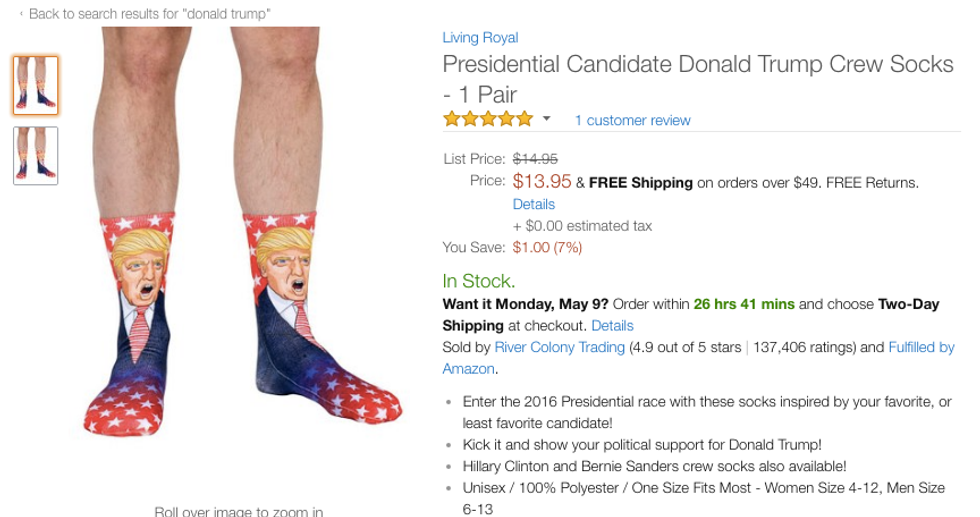This screenshot has width=980, height=517.
Task: Click the bold FREE Shipping text
Action: click(640, 183)
